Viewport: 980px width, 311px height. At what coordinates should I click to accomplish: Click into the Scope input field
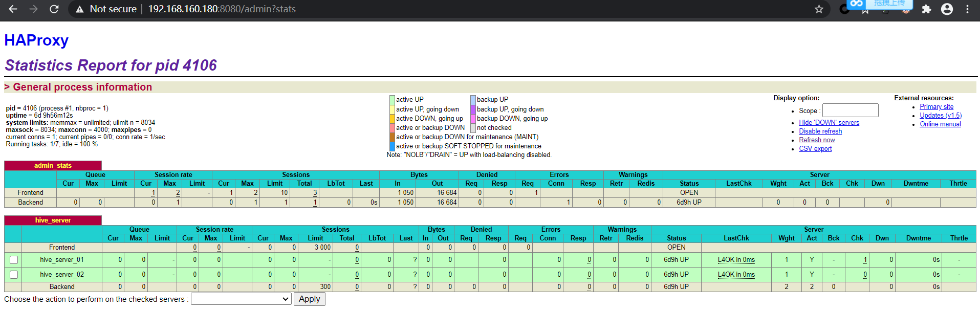tap(851, 110)
